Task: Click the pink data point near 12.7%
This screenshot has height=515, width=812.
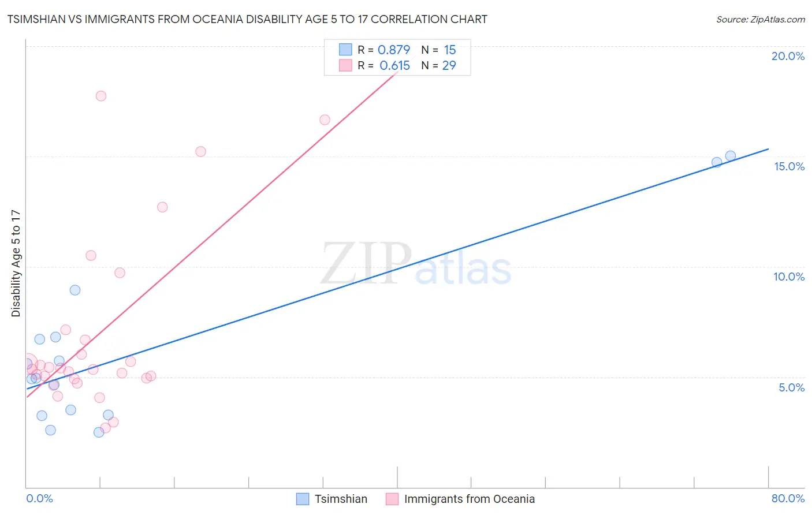Action: pyautogui.click(x=162, y=207)
